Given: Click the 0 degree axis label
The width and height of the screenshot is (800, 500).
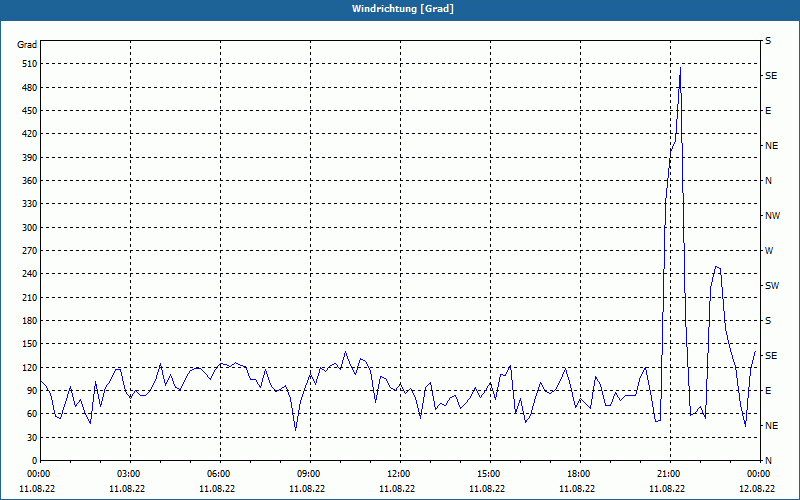Looking at the screenshot, I should [x=35, y=461].
